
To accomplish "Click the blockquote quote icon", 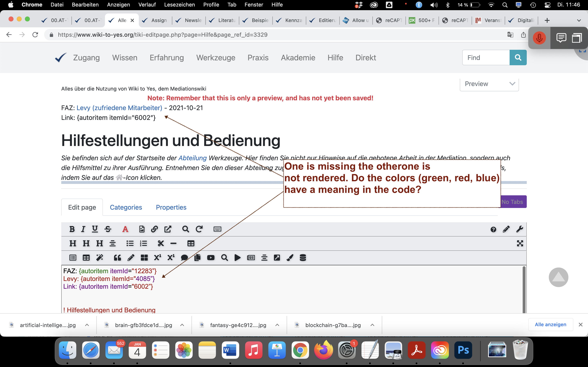I will (x=117, y=258).
